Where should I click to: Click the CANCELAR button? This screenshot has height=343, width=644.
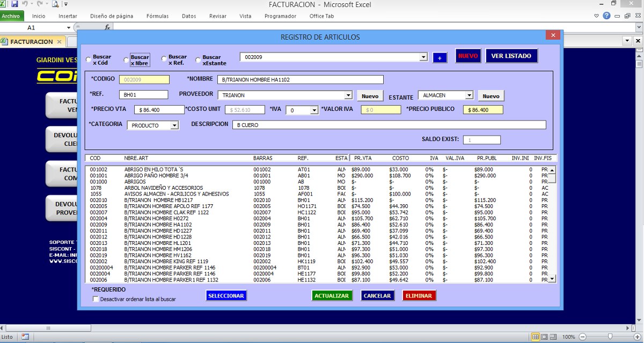(377, 296)
